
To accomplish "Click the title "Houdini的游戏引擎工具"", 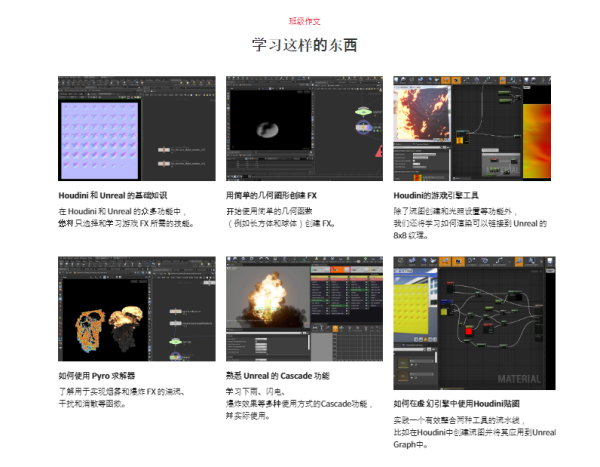I will click(436, 195).
